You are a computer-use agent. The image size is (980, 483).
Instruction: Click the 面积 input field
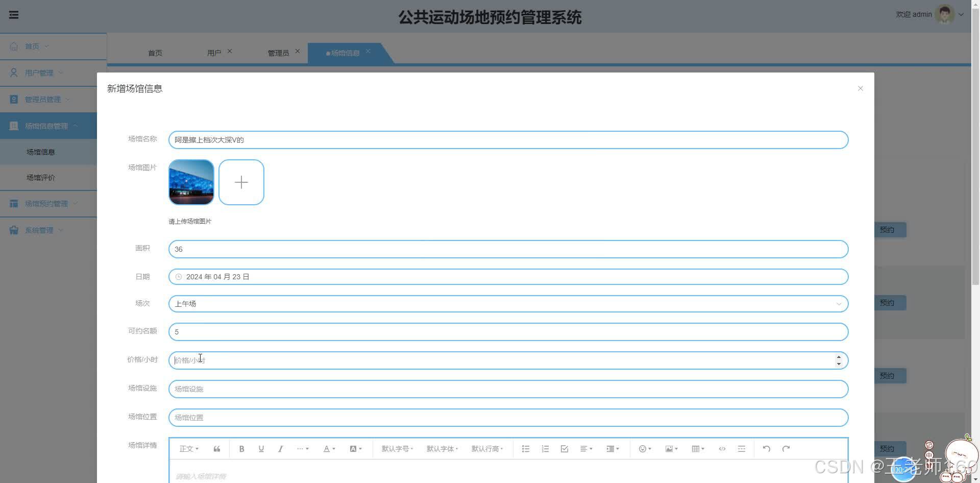(508, 249)
